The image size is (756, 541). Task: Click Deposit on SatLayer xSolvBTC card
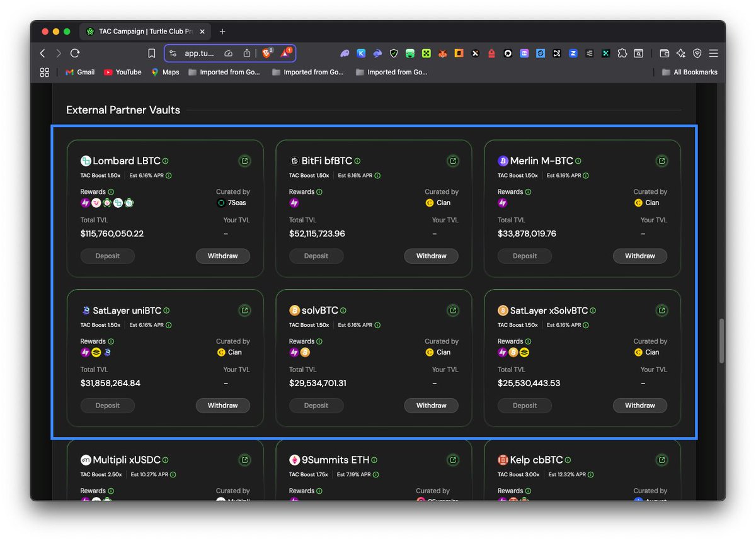tap(525, 406)
